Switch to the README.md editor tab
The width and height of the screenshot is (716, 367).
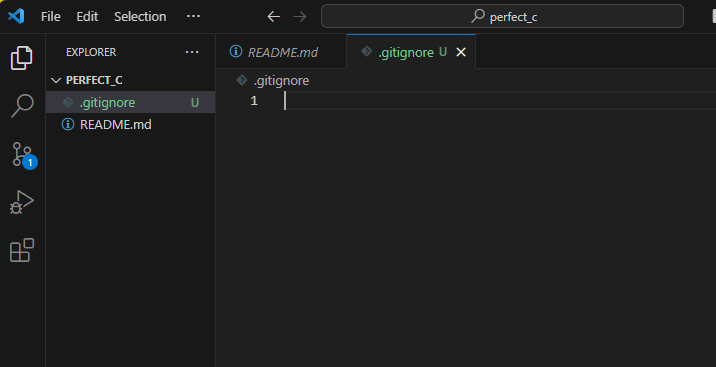coord(281,52)
